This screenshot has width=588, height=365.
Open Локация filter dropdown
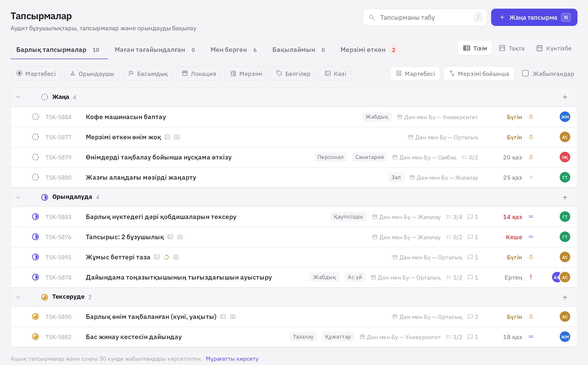pyautogui.click(x=199, y=74)
